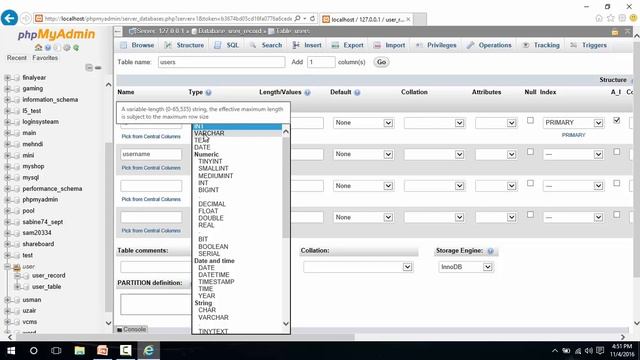Click the help icon next to Type

pos(209,93)
